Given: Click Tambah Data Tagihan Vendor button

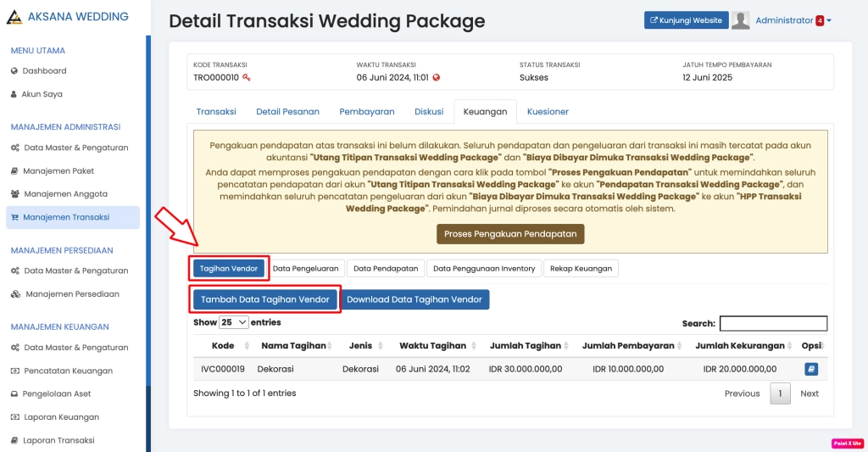Looking at the screenshot, I should (265, 299).
